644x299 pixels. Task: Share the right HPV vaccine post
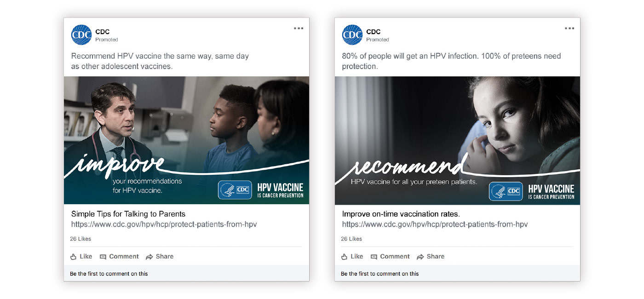tap(431, 257)
